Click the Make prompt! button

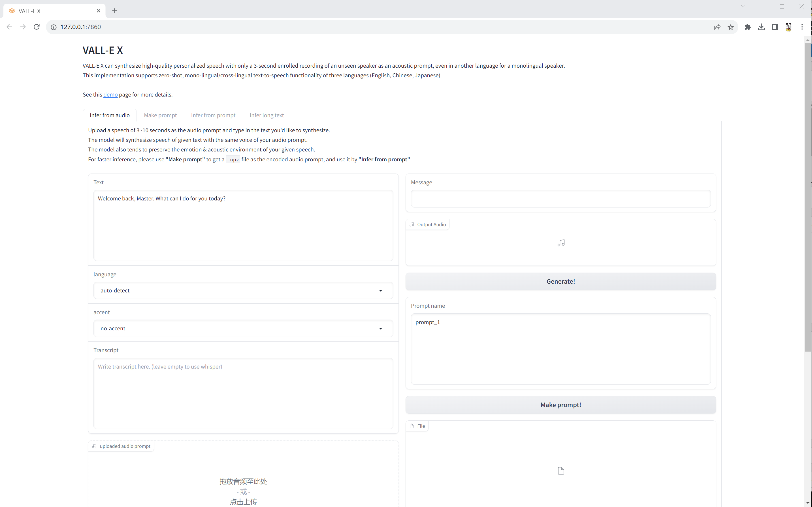click(561, 405)
